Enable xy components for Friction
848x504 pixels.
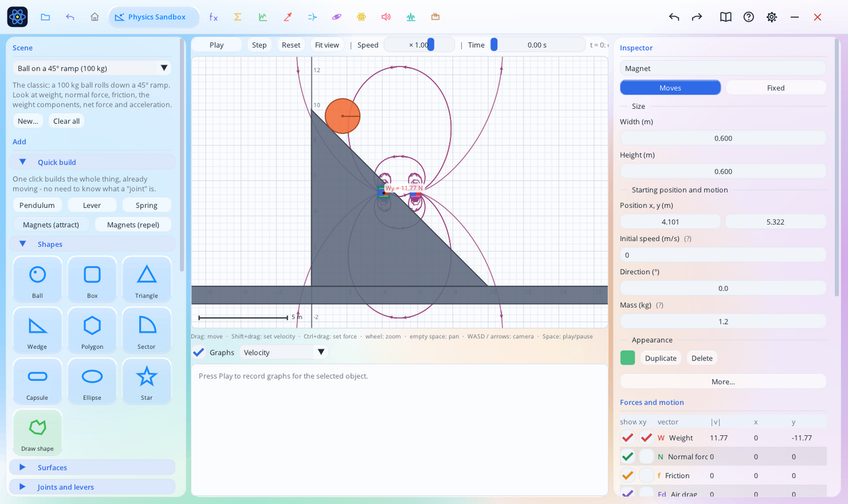pos(646,476)
